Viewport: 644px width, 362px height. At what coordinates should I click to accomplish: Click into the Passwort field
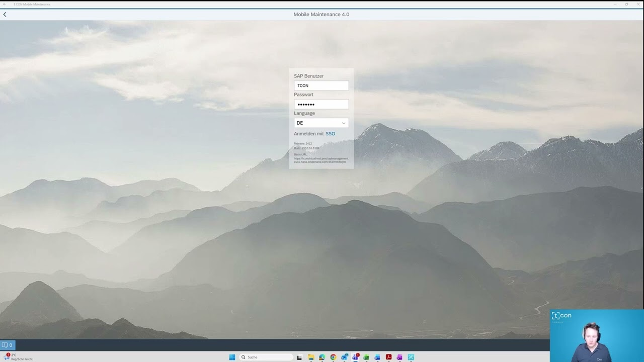tap(321, 105)
